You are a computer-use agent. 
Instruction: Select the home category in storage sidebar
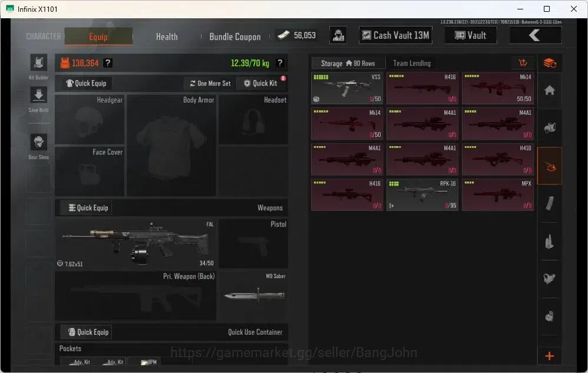pos(550,90)
